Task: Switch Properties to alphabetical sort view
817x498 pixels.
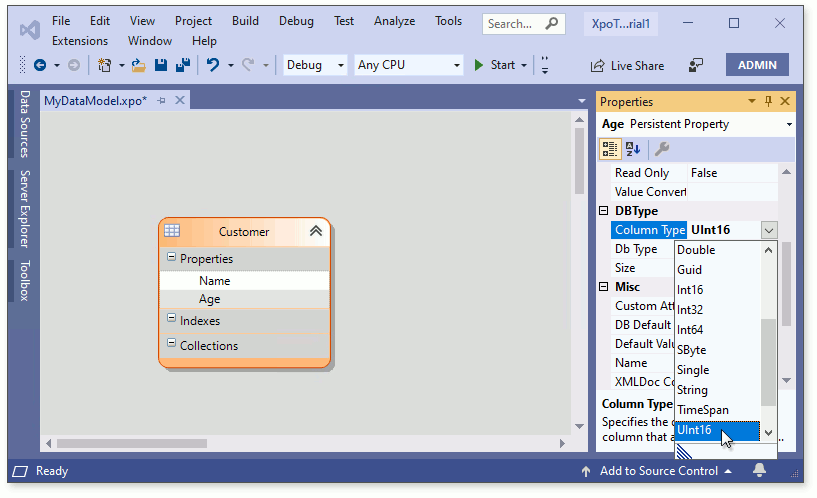Action: click(x=633, y=149)
